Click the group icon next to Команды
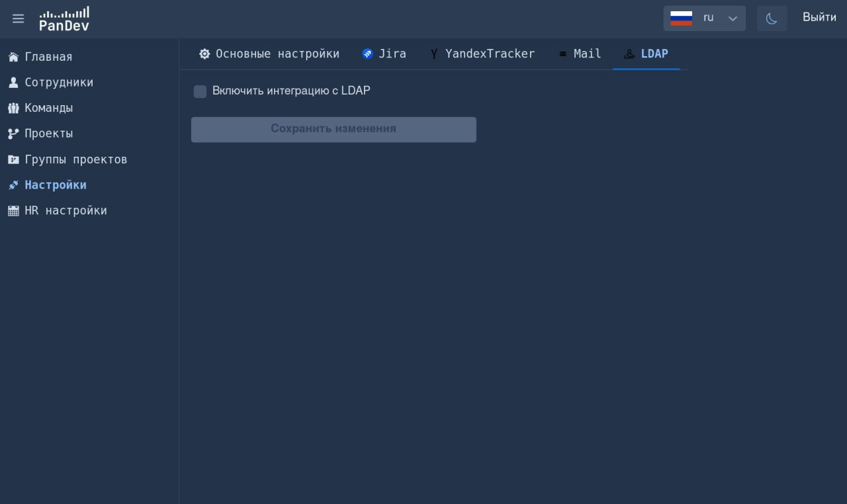The width and height of the screenshot is (847, 504). pyautogui.click(x=13, y=108)
